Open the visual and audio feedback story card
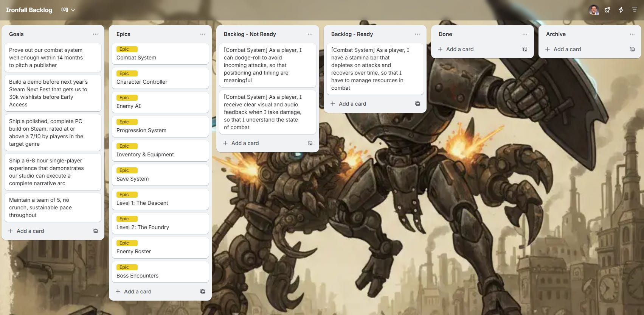 tap(268, 112)
